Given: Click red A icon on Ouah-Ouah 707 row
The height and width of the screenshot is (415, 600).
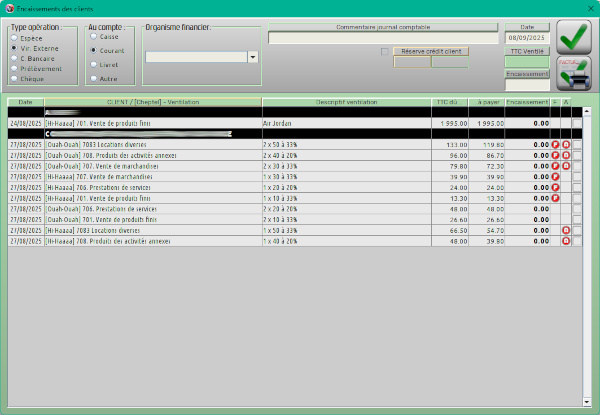Looking at the screenshot, I should click(x=566, y=166).
